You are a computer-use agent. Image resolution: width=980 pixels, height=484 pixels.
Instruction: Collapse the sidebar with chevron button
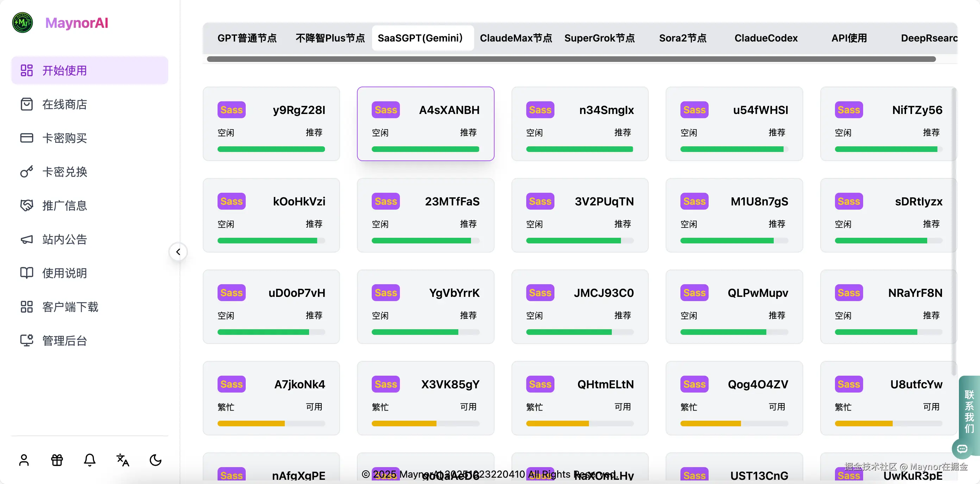tap(178, 252)
